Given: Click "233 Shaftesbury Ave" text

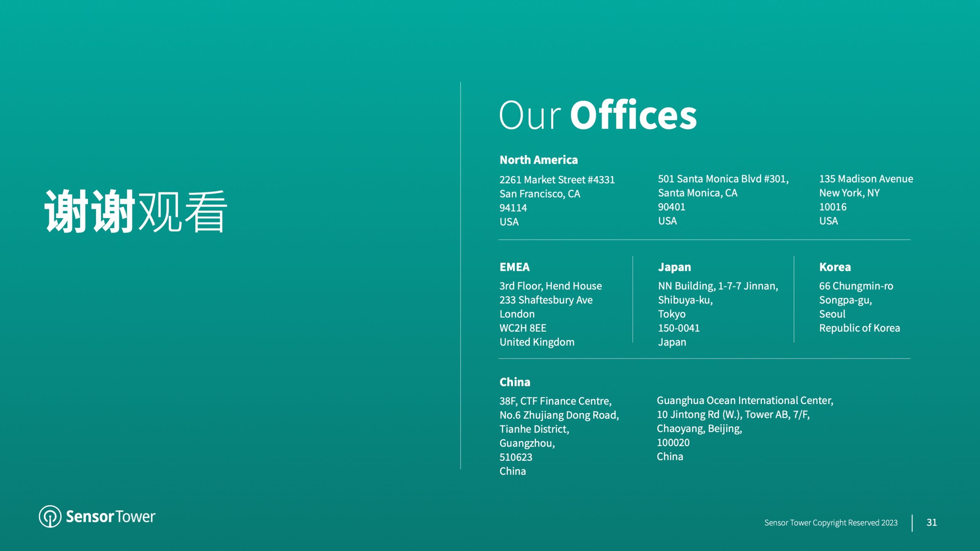Looking at the screenshot, I should coord(546,300).
